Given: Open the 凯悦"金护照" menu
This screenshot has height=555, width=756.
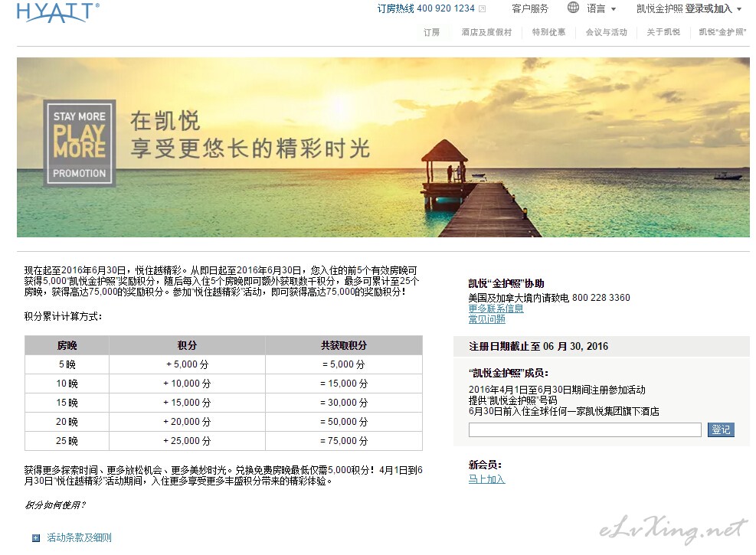Looking at the screenshot, I should click(x=722, y=32).
